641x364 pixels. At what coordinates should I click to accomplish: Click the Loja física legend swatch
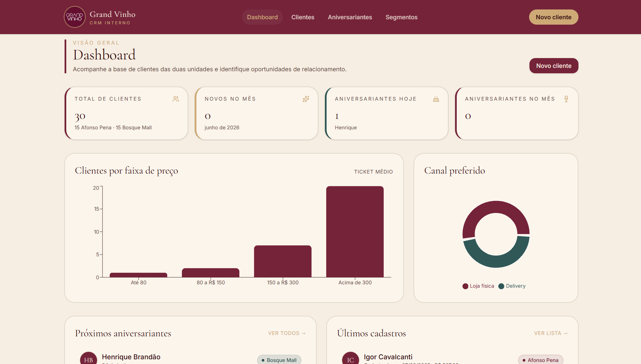[x=466, y=286]
